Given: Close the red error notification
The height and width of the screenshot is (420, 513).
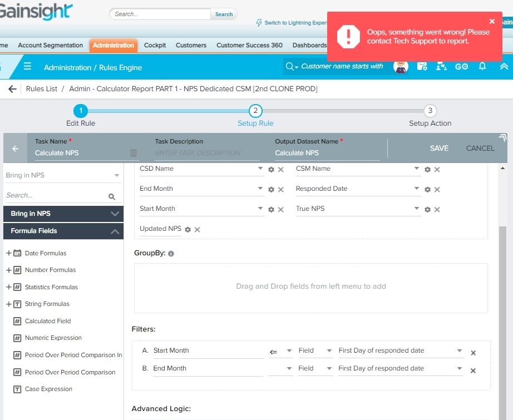Looking at the screenshot, I should [x=492, y=21].
